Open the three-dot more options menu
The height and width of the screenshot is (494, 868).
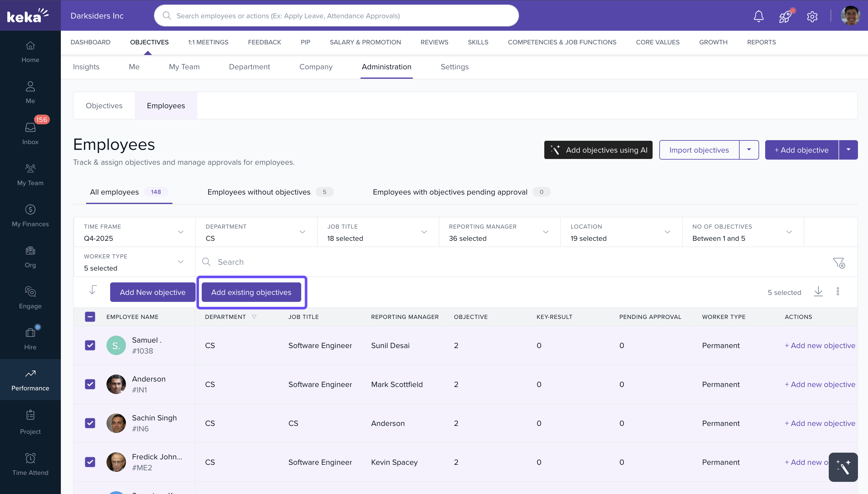click(x=838, y=292)
